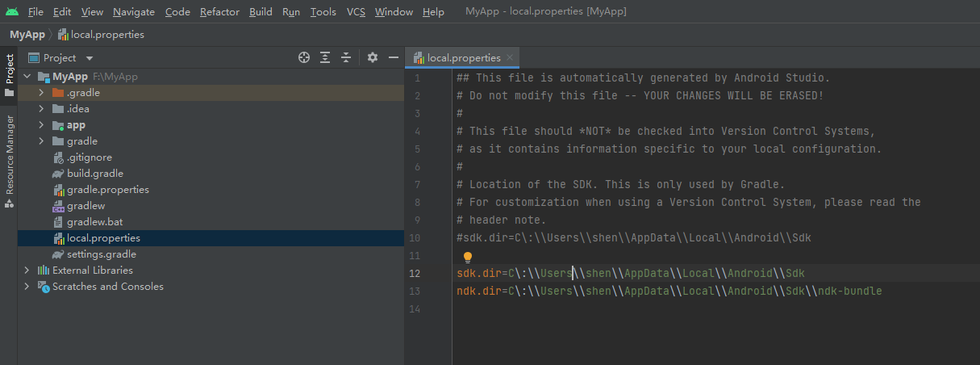
Task: Open the Run menu
Action: 291,12
